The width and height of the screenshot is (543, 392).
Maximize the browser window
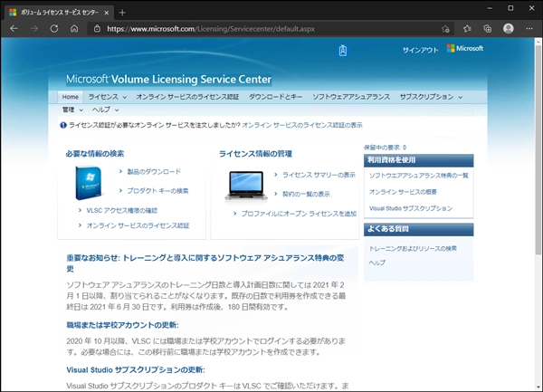click(x=510, y=8)
